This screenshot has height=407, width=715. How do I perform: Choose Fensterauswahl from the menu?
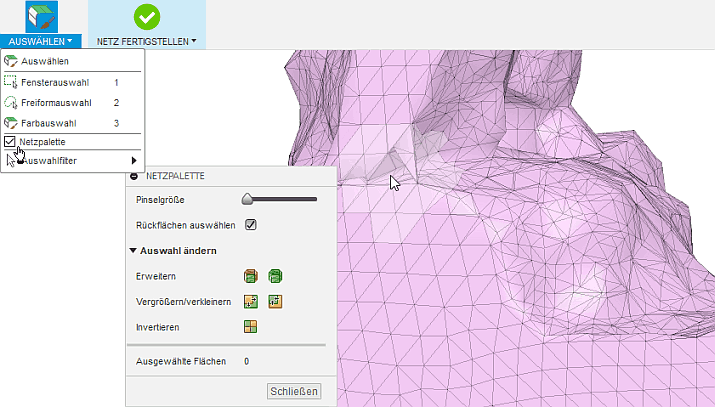(x=56, y=82)
